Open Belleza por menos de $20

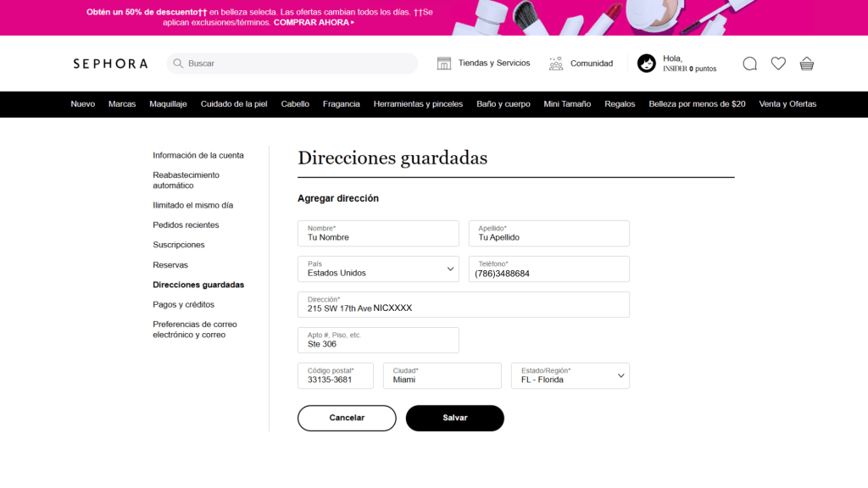pos(697,104)
